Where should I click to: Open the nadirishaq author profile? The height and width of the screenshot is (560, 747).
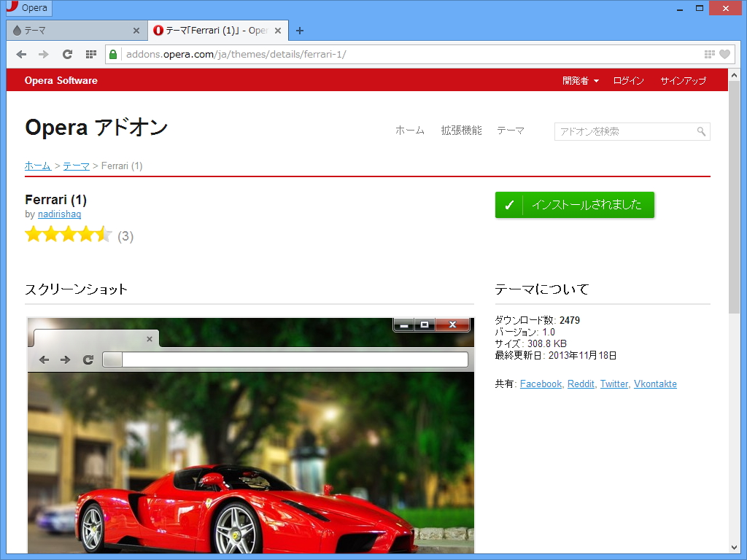pos(59,214)
